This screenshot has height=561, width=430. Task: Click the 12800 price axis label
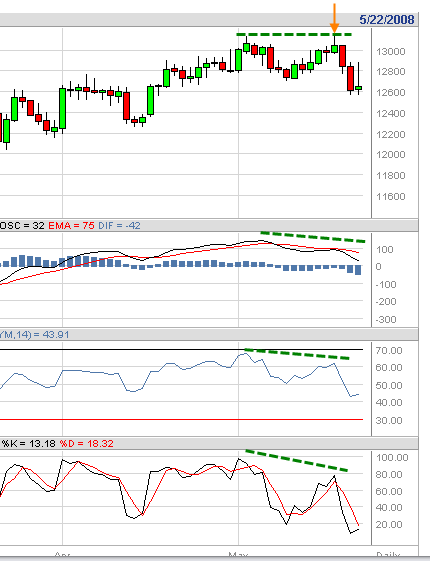(x=391, y=72)
